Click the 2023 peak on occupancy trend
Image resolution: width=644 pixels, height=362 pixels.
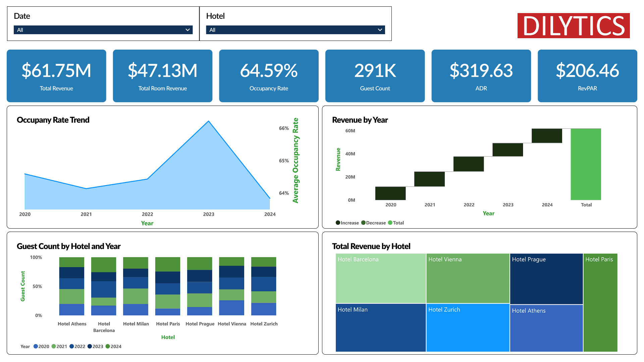209,121
